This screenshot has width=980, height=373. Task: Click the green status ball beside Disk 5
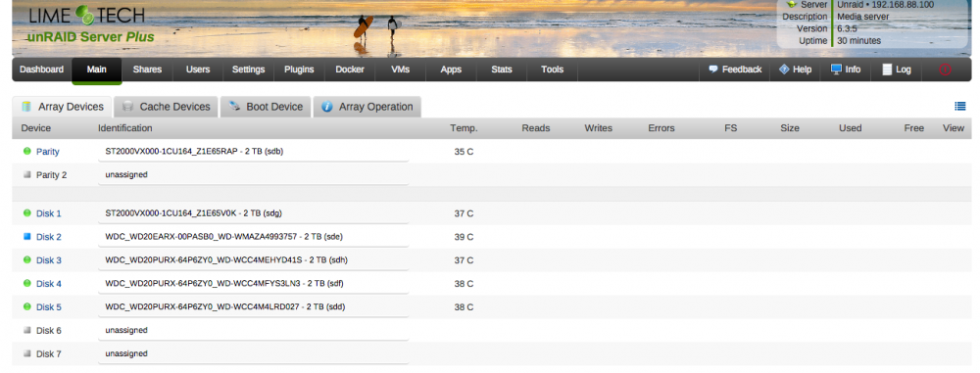[x=26, y=306]
